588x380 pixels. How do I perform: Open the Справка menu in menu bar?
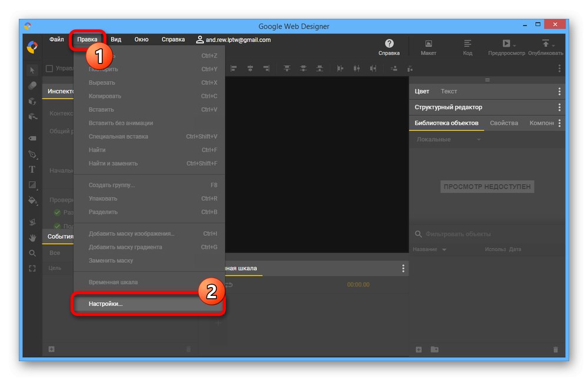tap(173, 39)
